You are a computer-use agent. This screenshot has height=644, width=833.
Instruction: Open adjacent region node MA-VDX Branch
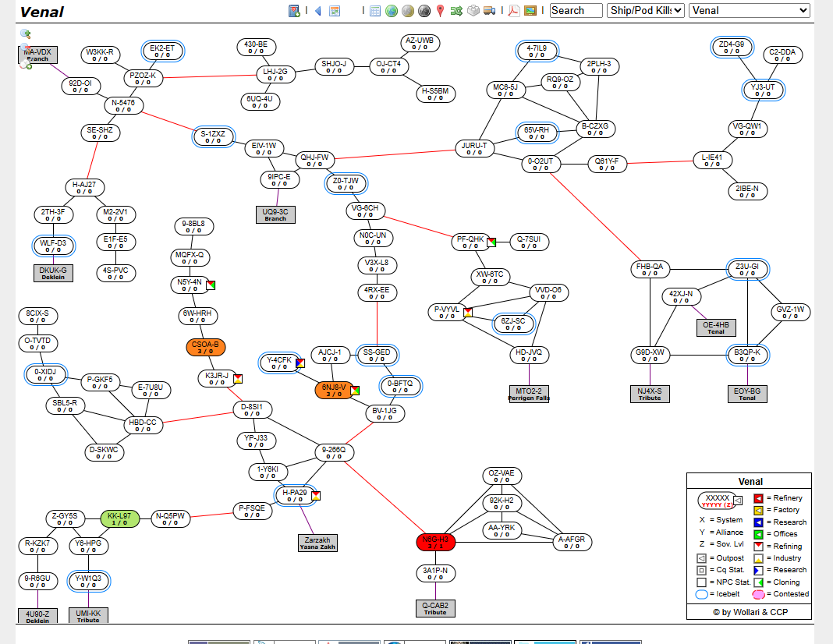tap(37, 55)
